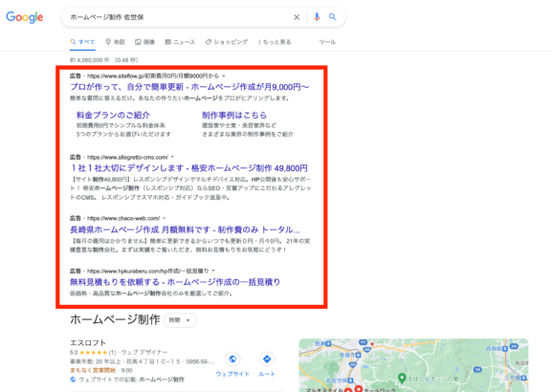Image resolution: width=552 pixels, height=392 pixels.
Task: Open 時間 filter dropdown
Action: click(180, 320)
